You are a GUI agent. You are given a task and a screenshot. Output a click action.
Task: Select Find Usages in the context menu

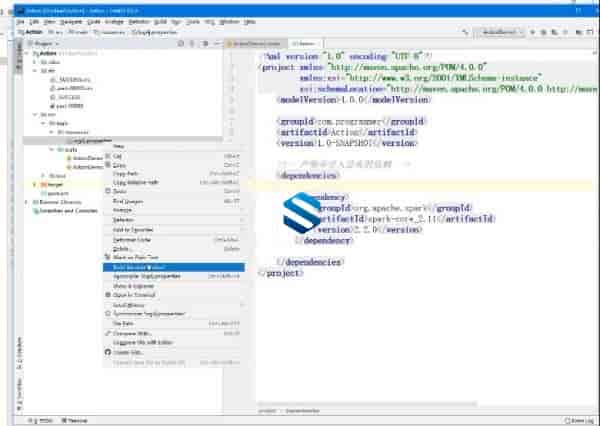pos(127,201)
